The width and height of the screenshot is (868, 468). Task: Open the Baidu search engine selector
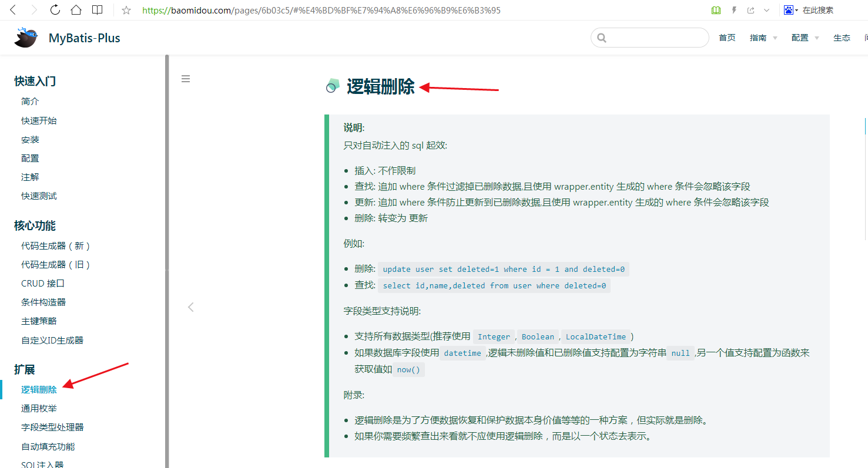[x=791, y=10]
